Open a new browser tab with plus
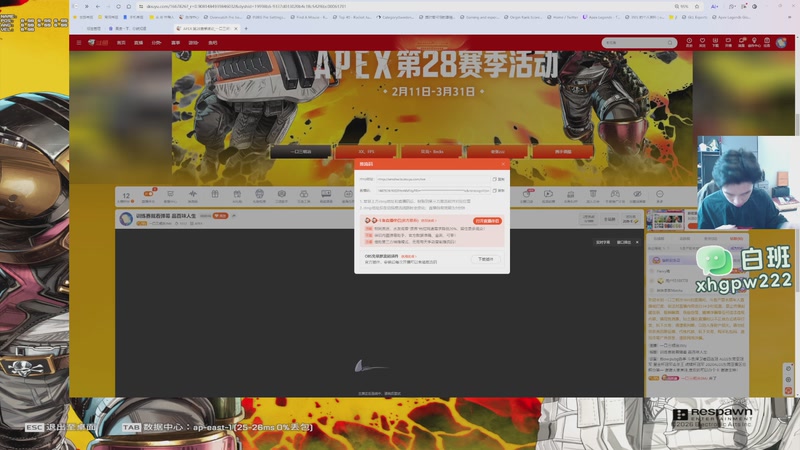This screenshot has height=450, width=800. [246, 29]
